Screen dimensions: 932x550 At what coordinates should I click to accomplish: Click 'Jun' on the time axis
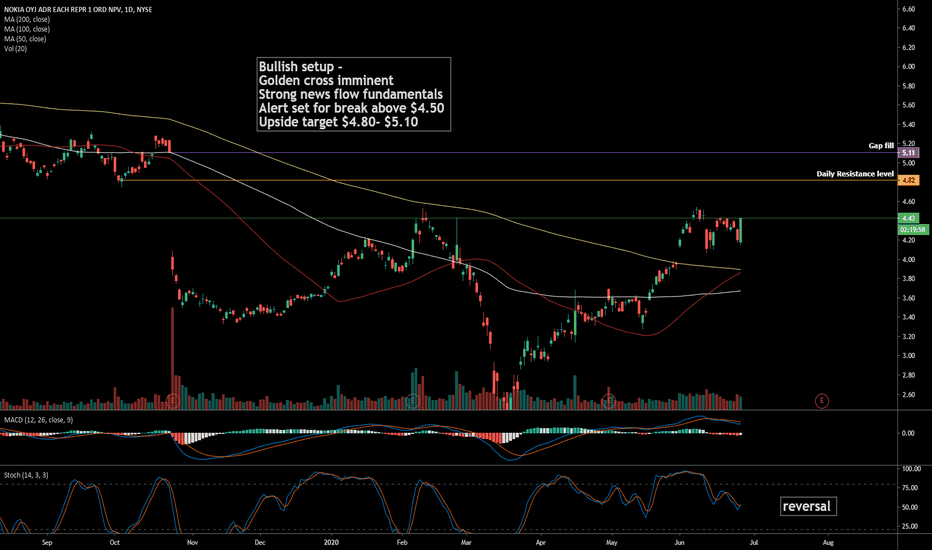[x=679, y=542]
